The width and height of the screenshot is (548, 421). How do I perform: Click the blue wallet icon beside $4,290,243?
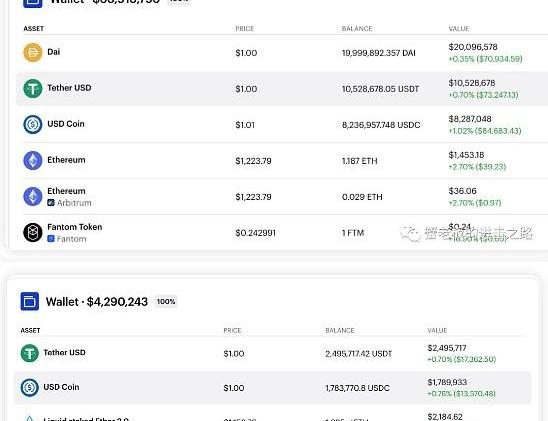tap(30, 301)
